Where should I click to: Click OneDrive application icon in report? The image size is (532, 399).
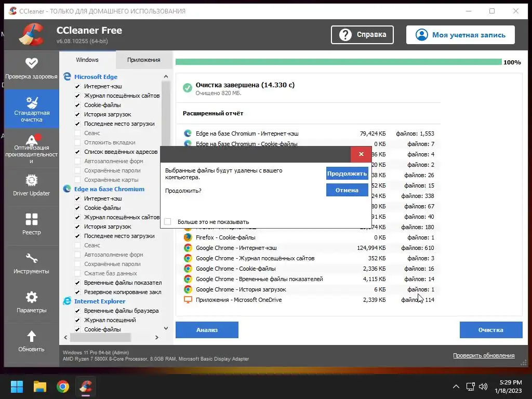(188, 300)
